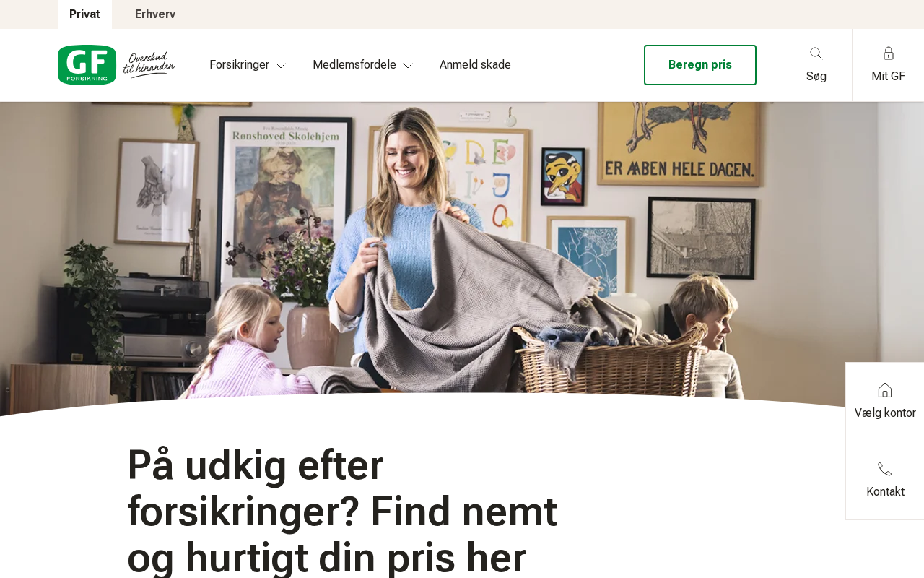The image size is (924, 578).
Task: Click the GF Forsikring green logo
Action: (87, 65)
